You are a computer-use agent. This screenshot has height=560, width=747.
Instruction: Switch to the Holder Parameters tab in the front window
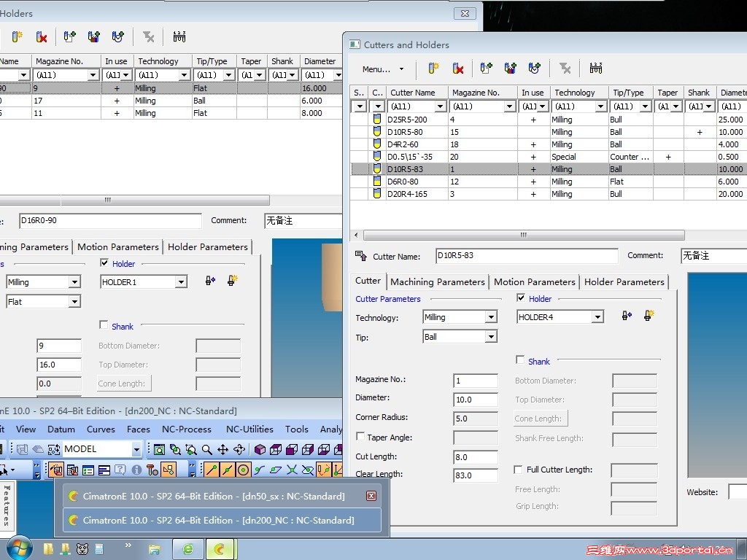coord(624,282)
